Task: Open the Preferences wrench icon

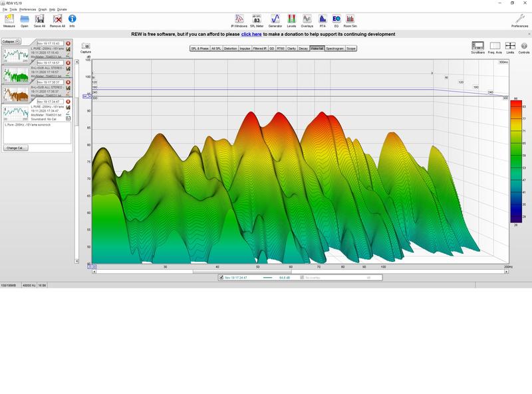Action: 519,21
